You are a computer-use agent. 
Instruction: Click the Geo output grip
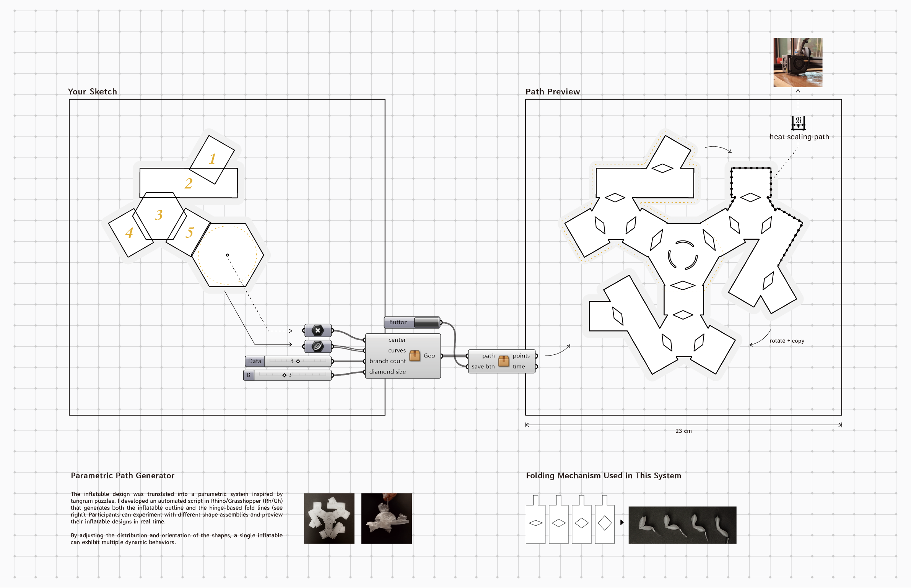[442, 356]
